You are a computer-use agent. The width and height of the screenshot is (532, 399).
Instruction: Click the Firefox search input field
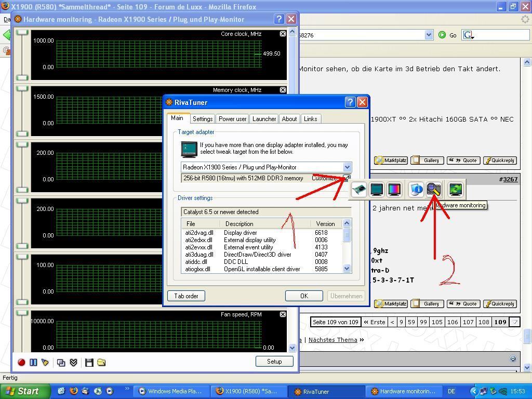coord(501,35)
